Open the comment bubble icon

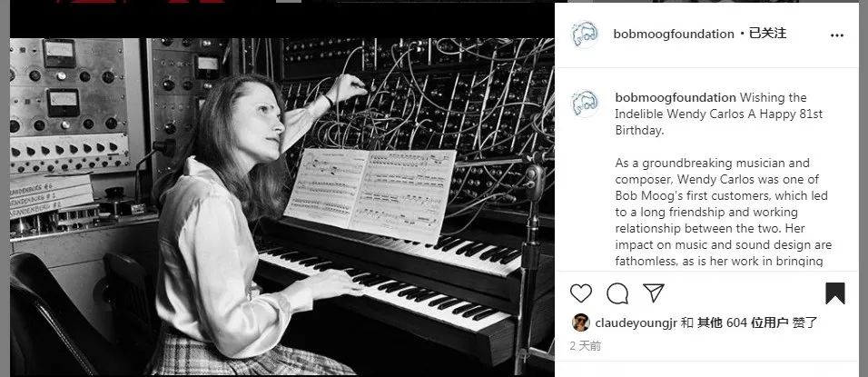pyautogui.click(x=617, y=293)
